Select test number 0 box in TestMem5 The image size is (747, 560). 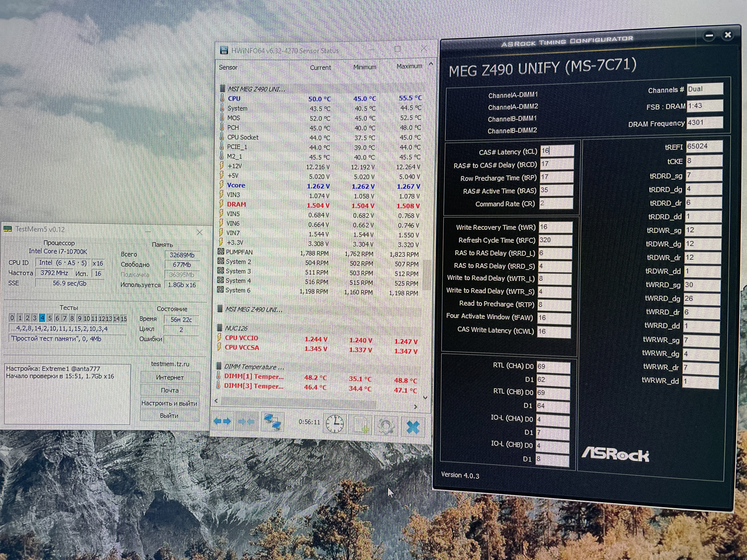(x=12, y=318)
